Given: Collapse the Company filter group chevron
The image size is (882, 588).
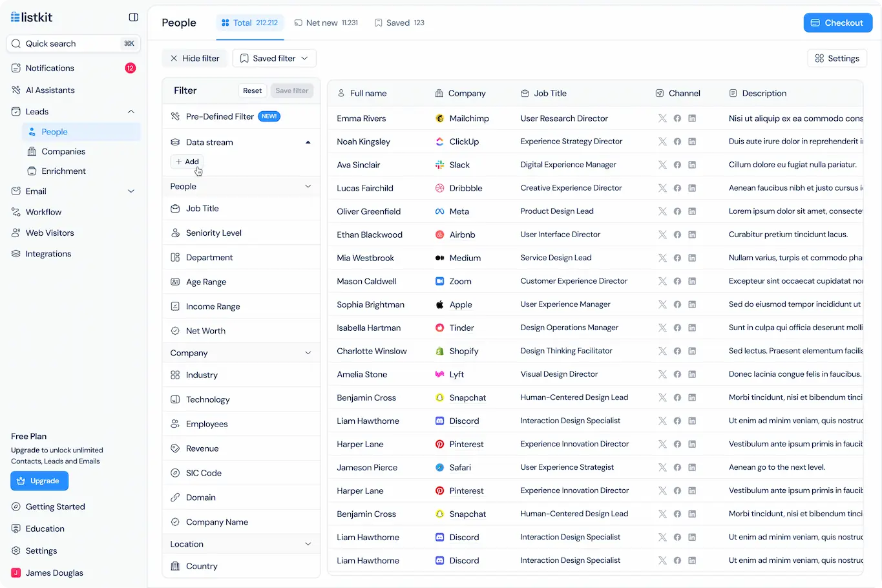Looking at the screenshot, I should point(308,353).
